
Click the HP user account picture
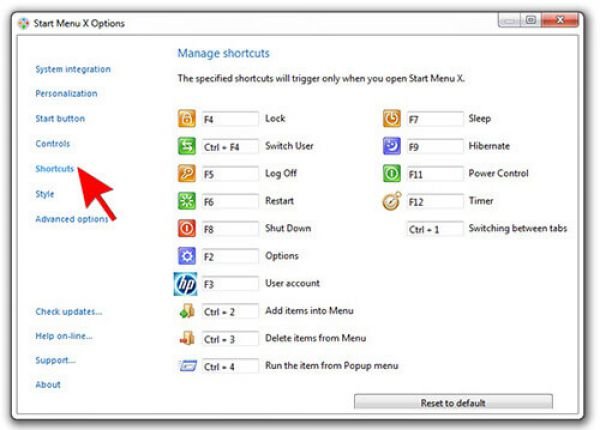[x=186, y=284]
